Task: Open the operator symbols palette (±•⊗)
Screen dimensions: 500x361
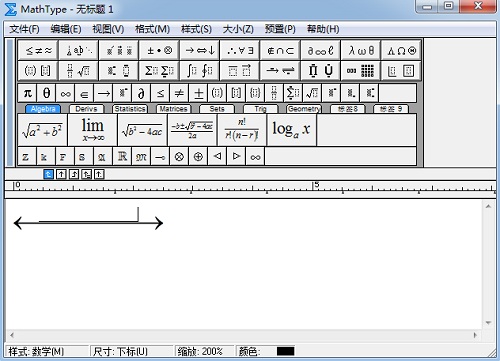Action: pyautogui.click(x=159, y=50)
